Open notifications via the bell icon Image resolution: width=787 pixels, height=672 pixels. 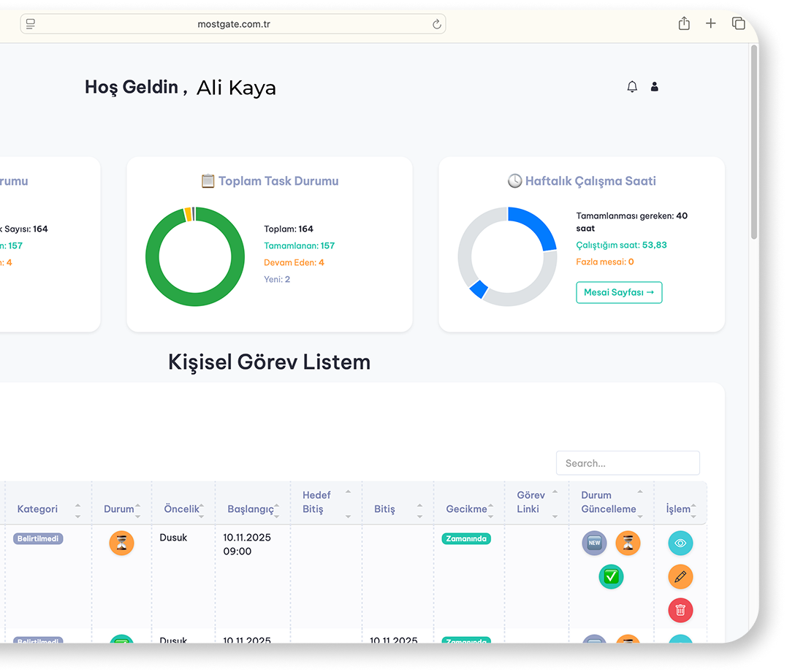tap(631, 86)
